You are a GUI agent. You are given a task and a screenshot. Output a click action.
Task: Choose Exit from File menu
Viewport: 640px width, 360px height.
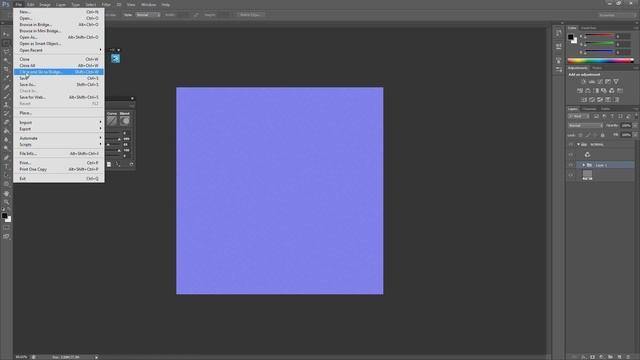tap(59, 179)
